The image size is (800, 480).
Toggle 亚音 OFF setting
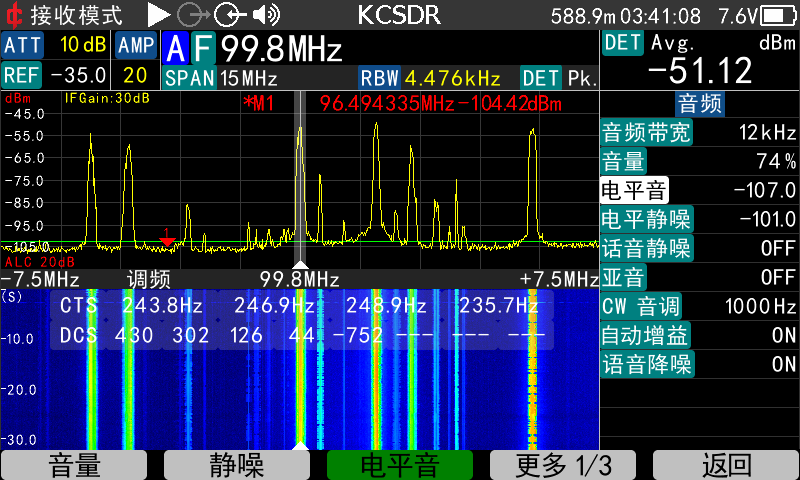coord(699,277)
